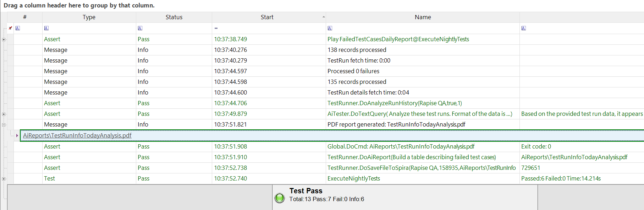This screenshot has height=210, width=644.
Task: Click the green Test Pass status indicator
Action: coord(280,198)
